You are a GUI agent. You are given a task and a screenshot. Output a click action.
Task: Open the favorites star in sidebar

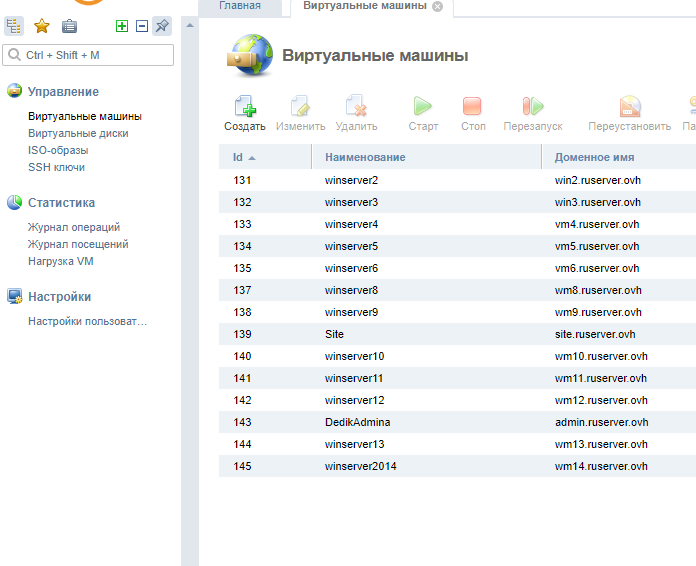pos(42,26)
